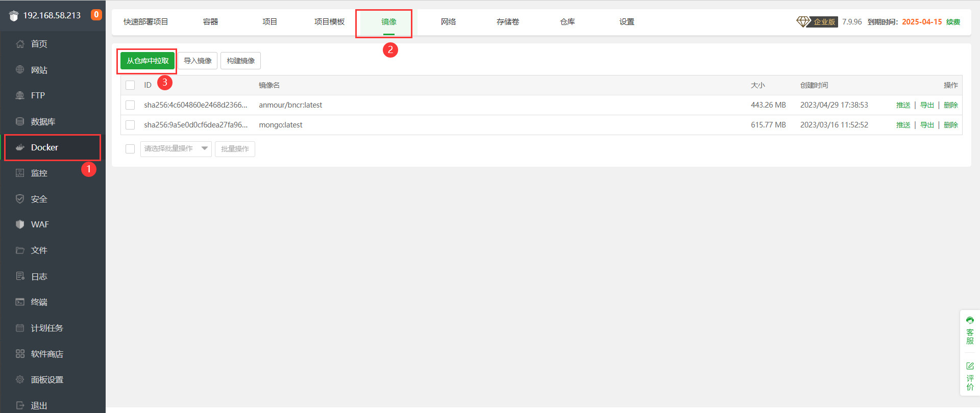Click 推送 for anmour/bncr:latest
980x413 pixels.
point(903,105)
